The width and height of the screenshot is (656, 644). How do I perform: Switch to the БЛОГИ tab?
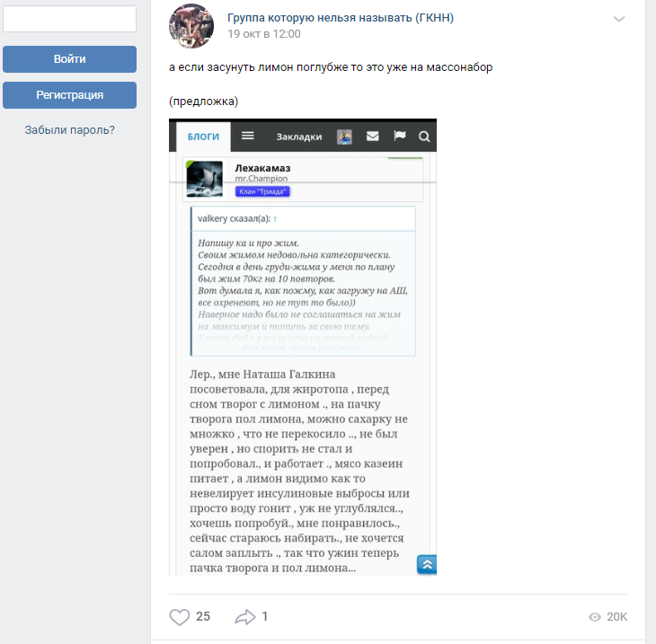coord(203,137)
